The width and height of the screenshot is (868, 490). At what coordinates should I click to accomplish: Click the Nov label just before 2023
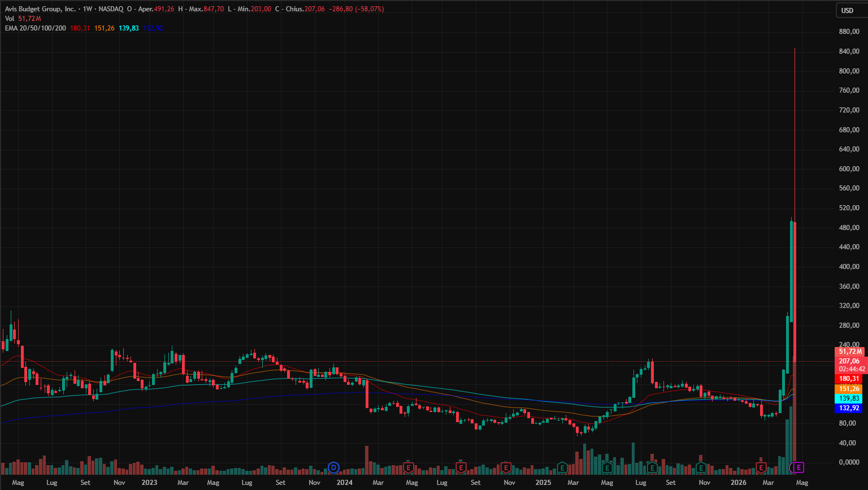coord(119,483)
